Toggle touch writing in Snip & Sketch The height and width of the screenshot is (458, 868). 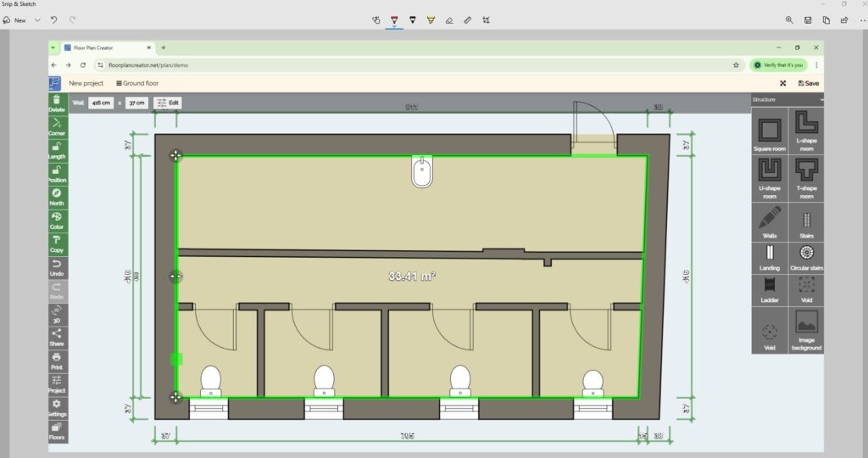tap(376, 20)
